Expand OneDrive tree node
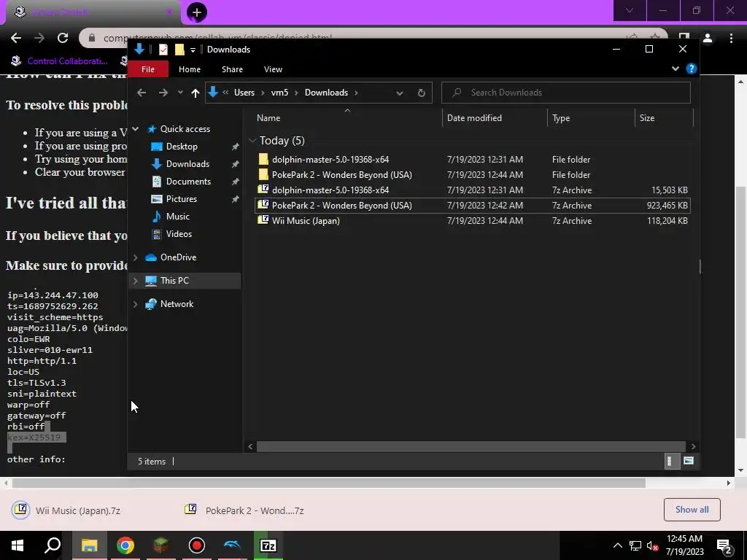This screenshot has height=560, width=747. [x=135, y=257]
